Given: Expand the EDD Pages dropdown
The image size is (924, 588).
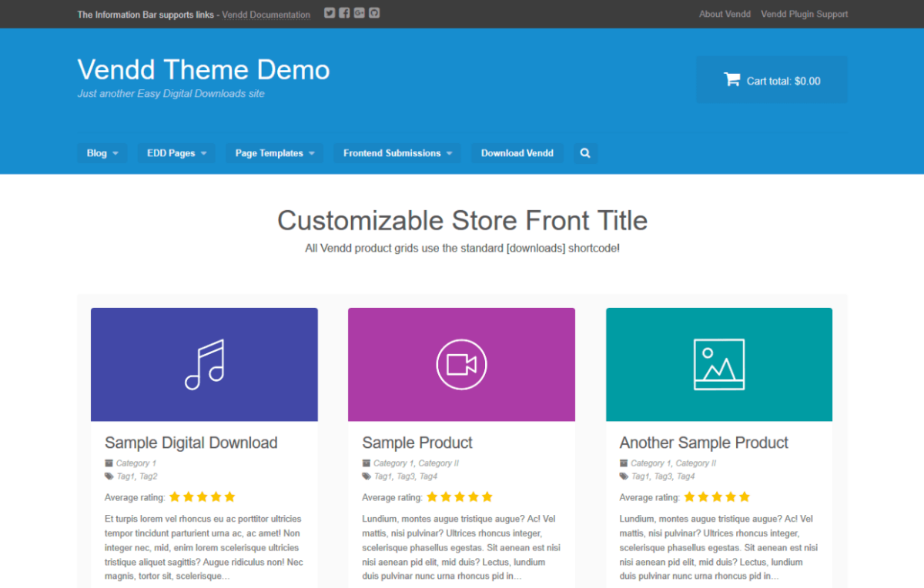Looking at the screenshot, I should coord(176,153).
